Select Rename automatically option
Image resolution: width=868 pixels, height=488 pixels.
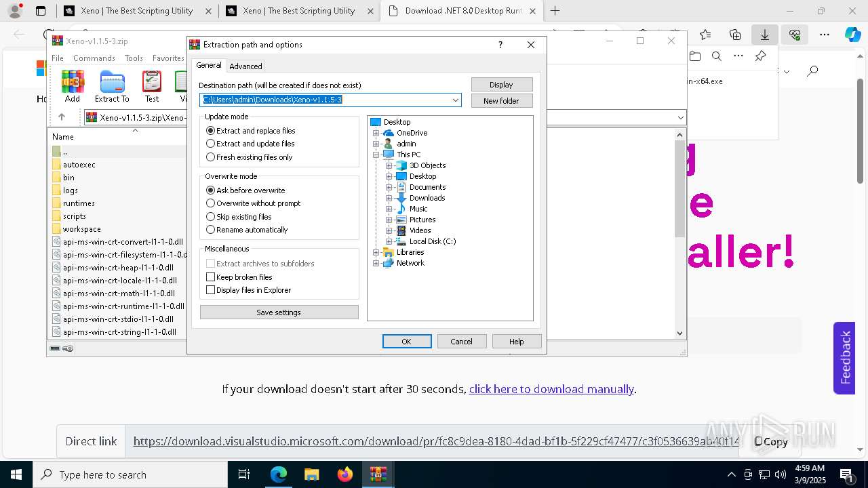click(x=247, y=230)
